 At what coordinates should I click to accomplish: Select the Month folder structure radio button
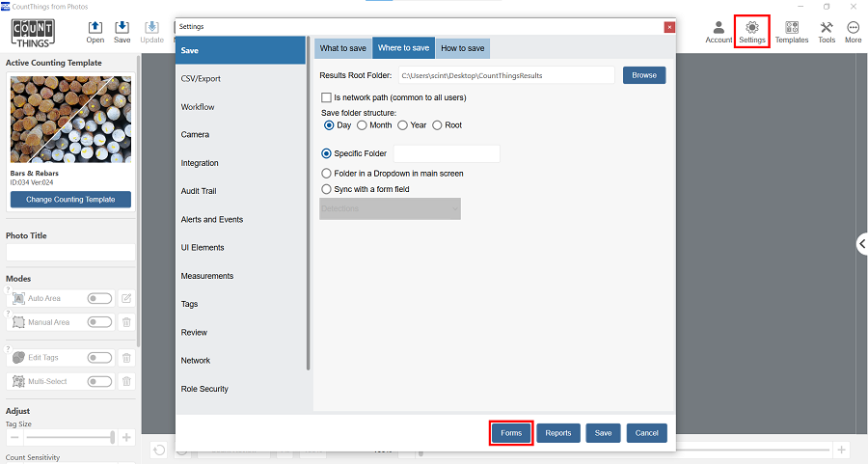[363, 125]
